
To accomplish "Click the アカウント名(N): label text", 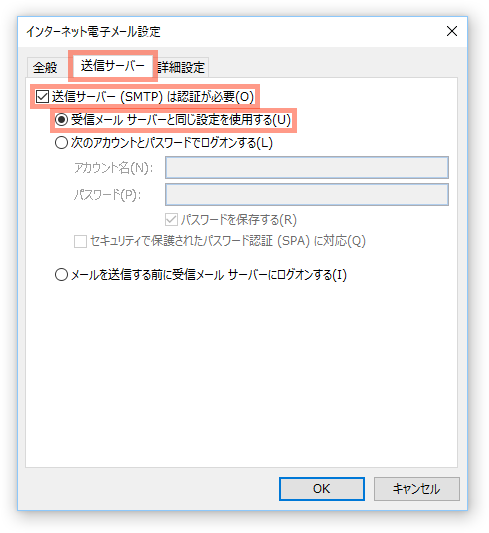I will pos(114,168).
